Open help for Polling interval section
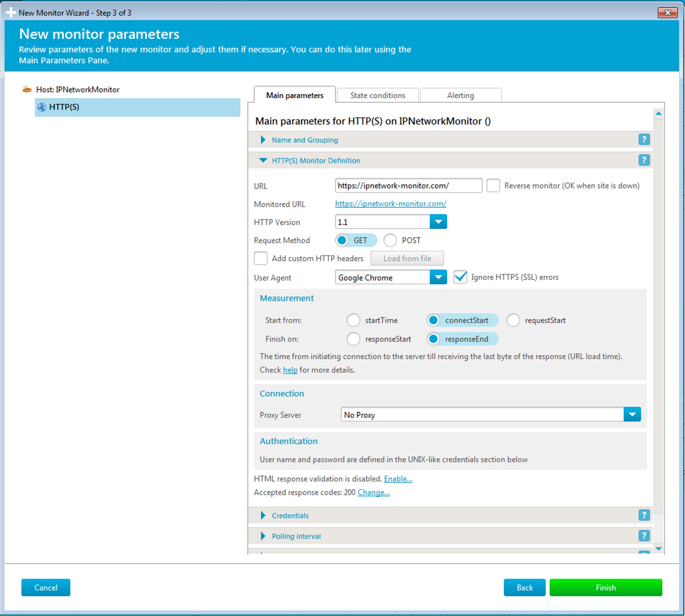Viewport: 685px width, 616px height. (x=644, y=536)
